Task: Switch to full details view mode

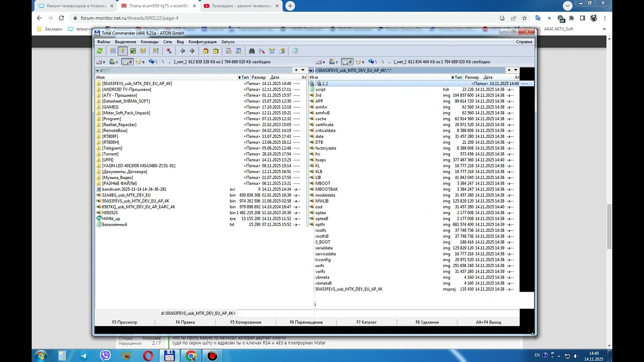Action: pos(122,51)
